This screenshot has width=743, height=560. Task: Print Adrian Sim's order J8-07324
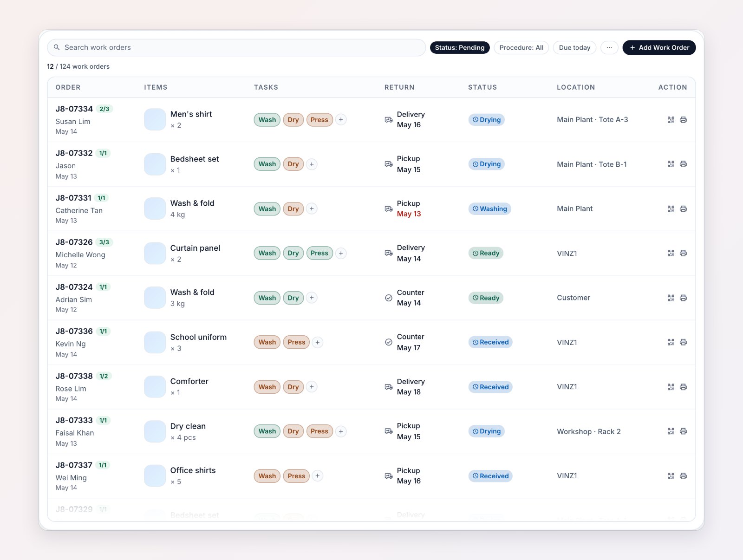pos(683,298)
